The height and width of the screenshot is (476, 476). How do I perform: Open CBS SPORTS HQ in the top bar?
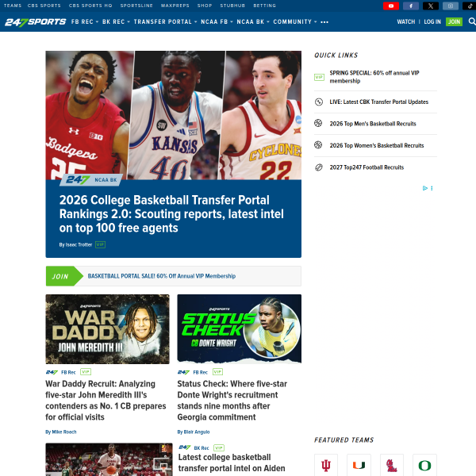pyautogui.click(x=90, y=6)
